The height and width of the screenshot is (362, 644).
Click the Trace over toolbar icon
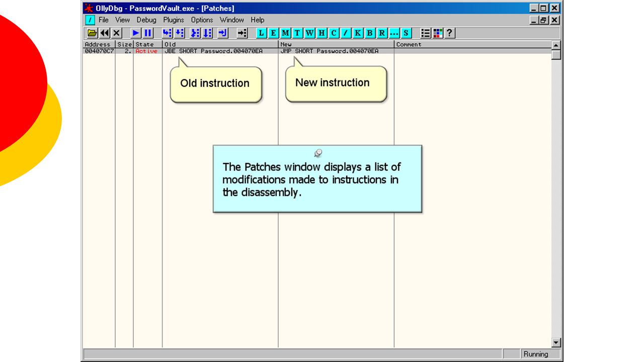[x=207, y=33]
